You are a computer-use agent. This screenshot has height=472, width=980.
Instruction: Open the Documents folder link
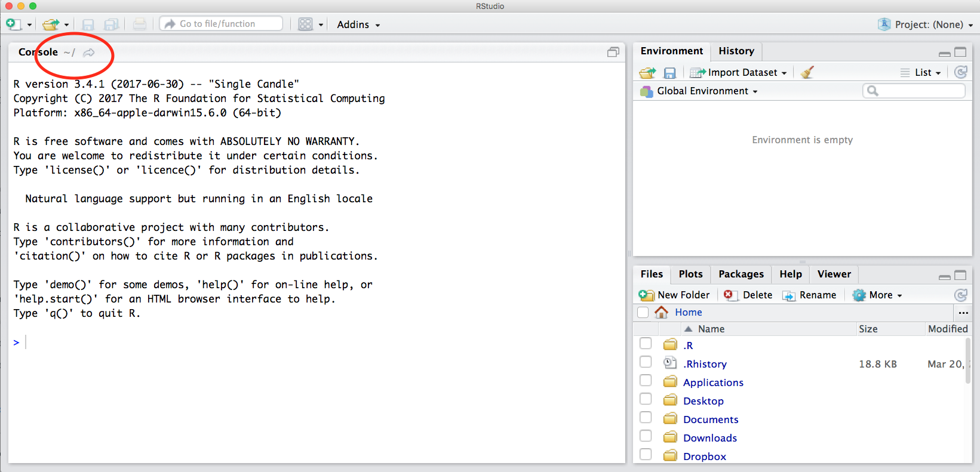coord(711,419)
